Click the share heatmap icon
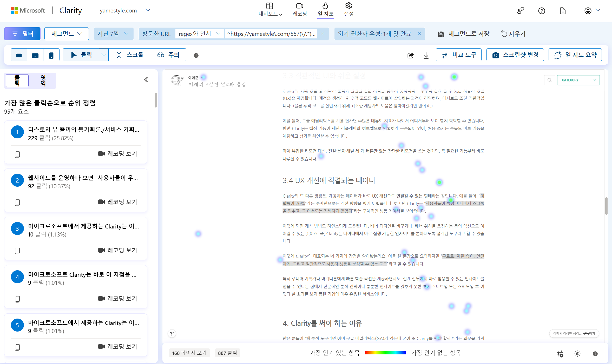Image resolution: width=612 pixels, height=364 pixels. click(x=411, y=55)
